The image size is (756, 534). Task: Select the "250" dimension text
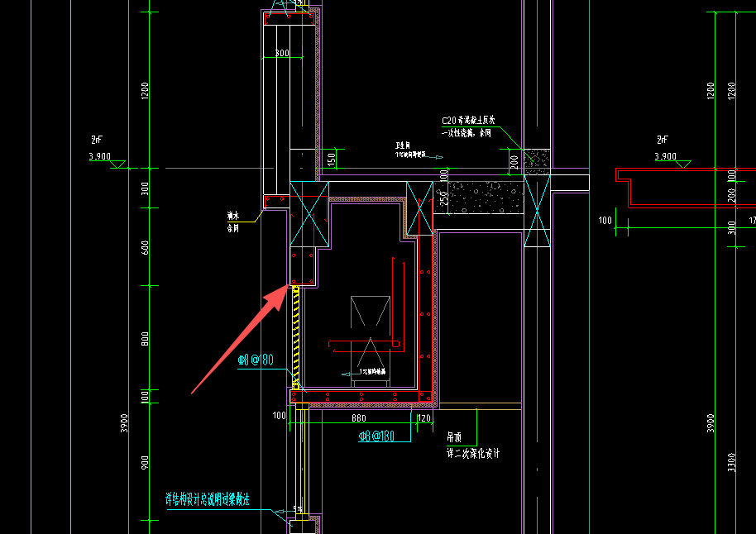click(x=444, y=198)
